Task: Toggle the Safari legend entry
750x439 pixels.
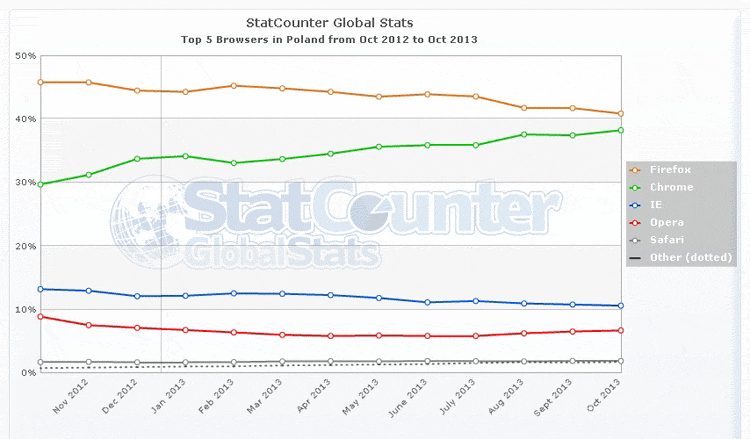Action: point(665,241)
